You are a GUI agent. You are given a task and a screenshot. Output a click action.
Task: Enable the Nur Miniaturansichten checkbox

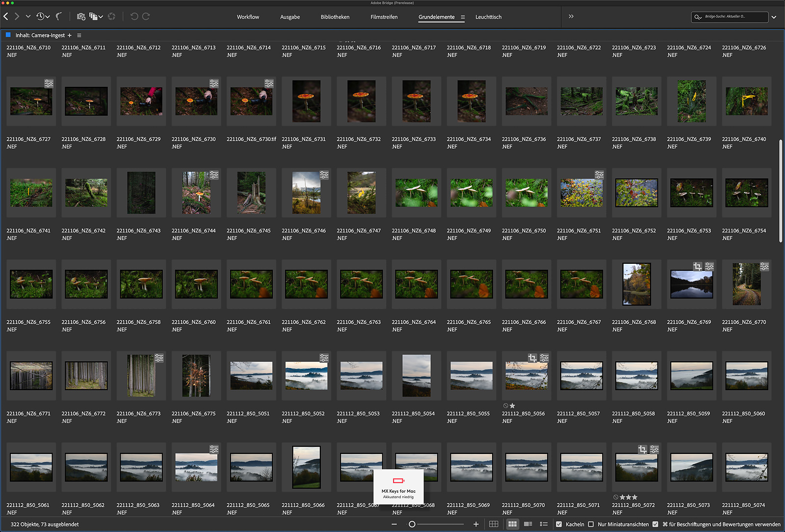tap(591, 524)
